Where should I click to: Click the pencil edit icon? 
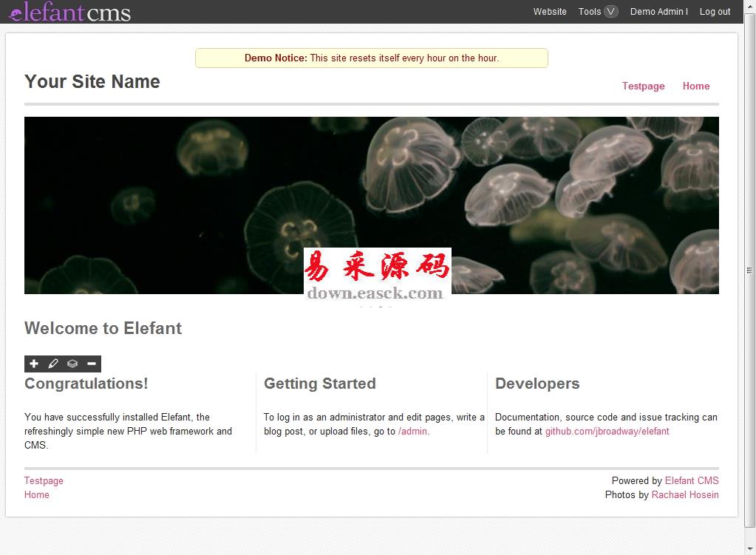coord(53,364)
